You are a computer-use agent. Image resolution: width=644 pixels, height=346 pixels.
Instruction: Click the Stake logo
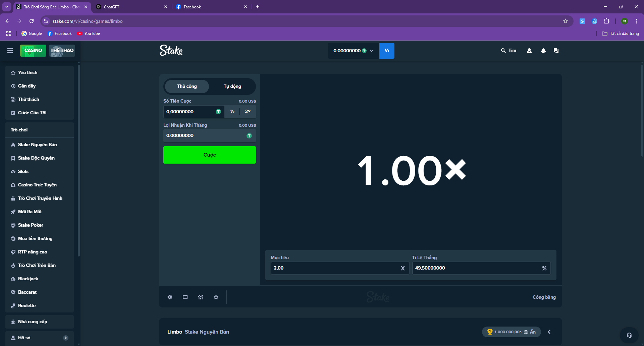pos(171,50)
